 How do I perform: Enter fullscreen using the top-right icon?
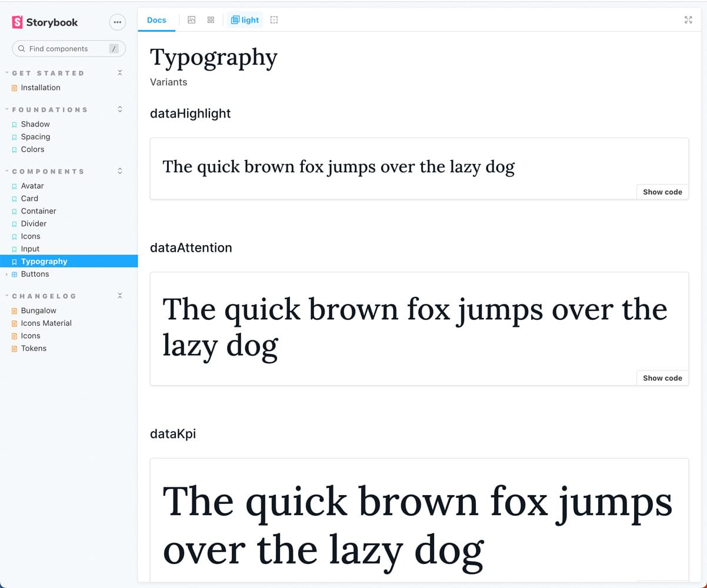click(x=688, y=20)
